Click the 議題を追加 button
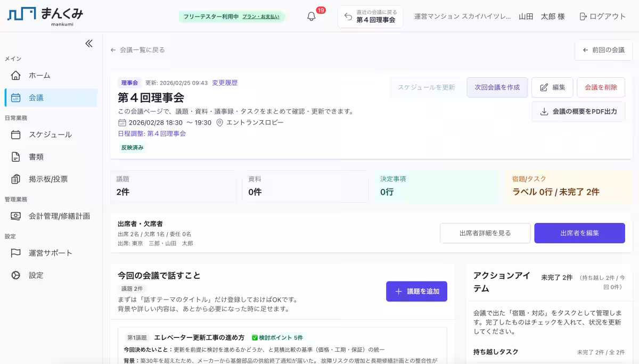639x364 pixels. tap(416, 291)
